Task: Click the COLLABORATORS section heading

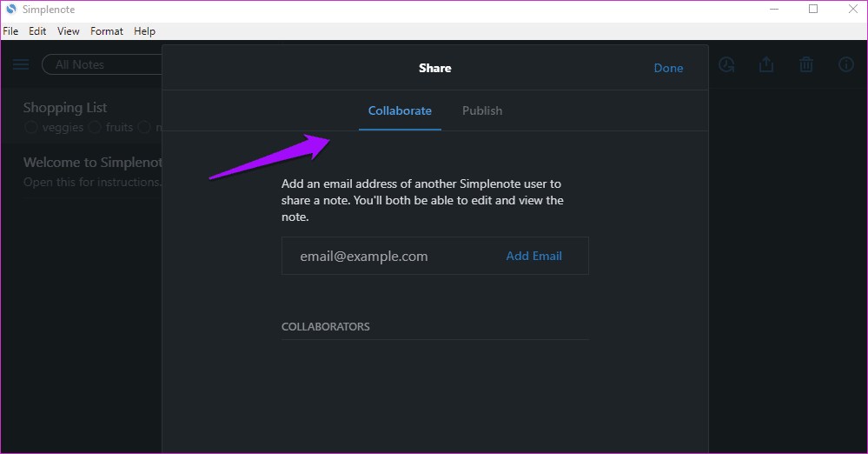Action: tap(326, 326)
